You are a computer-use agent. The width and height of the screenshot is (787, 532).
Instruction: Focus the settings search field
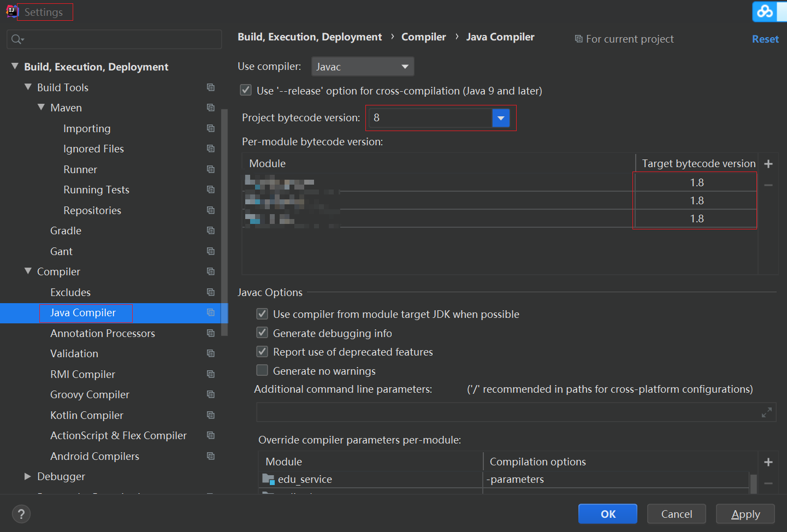click(114, 39)
